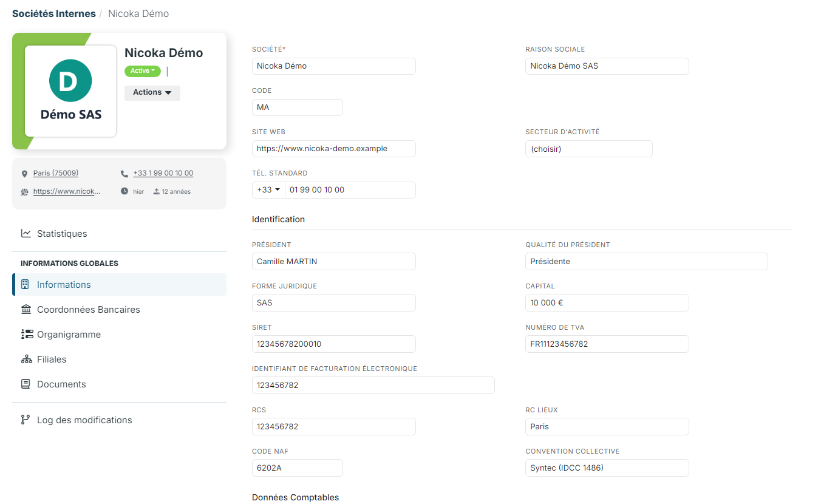Click the Convention collective field
Screen dimensions: 838x504
click(607, 468)
